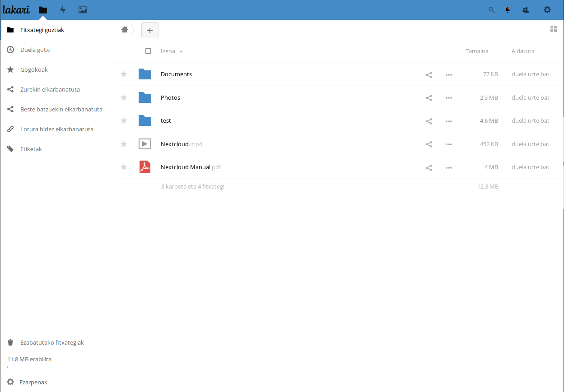Tick the select all files checkbox

tap(148, 51)
